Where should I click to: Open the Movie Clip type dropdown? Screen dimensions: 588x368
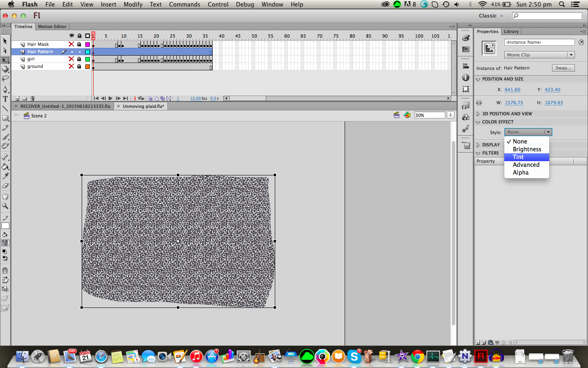click(539, 55)
